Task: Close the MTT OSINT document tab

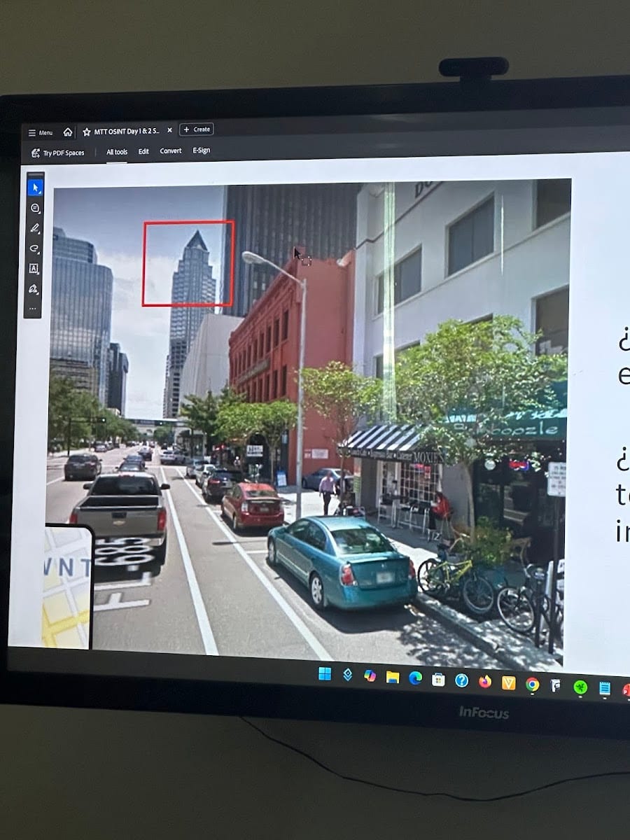Action: click(x=169, y=130)
